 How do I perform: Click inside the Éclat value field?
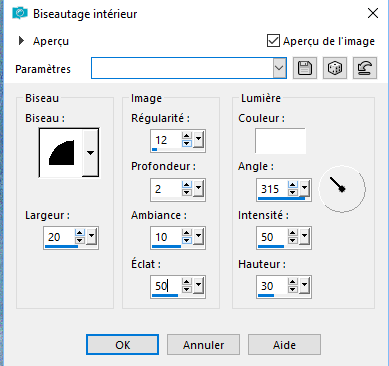(x=166, y=286)
